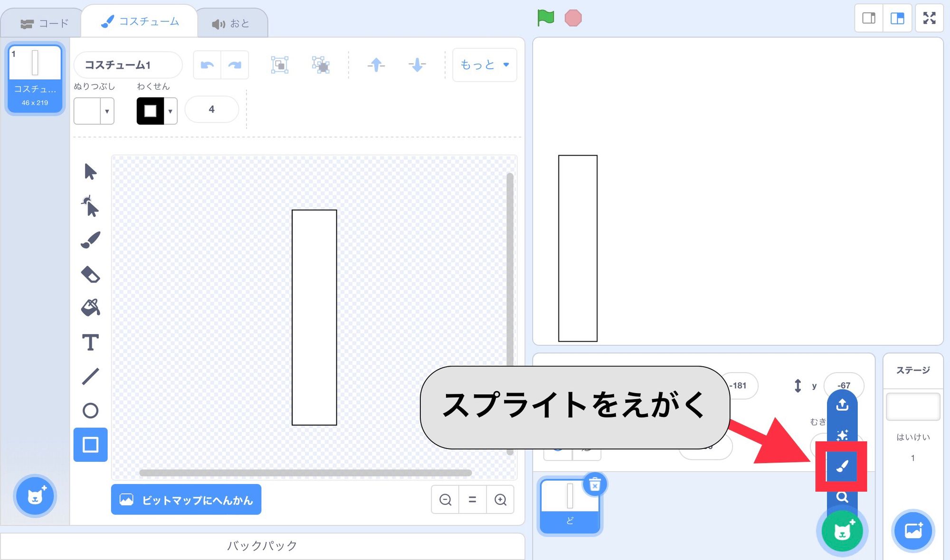Select the Fill bucket tool
Viewport: 950px width, 560px height.
point(90,308)
